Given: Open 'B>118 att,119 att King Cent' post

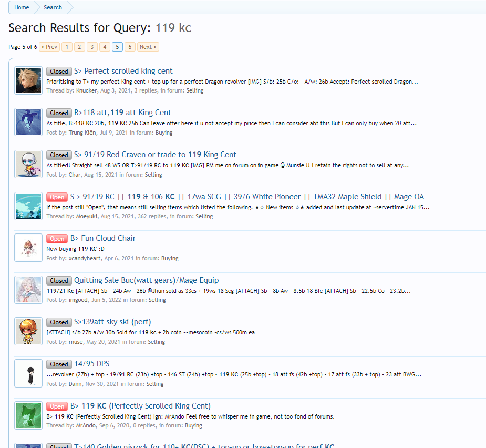Looking at the screenshot, I should [x=122, y=113].
